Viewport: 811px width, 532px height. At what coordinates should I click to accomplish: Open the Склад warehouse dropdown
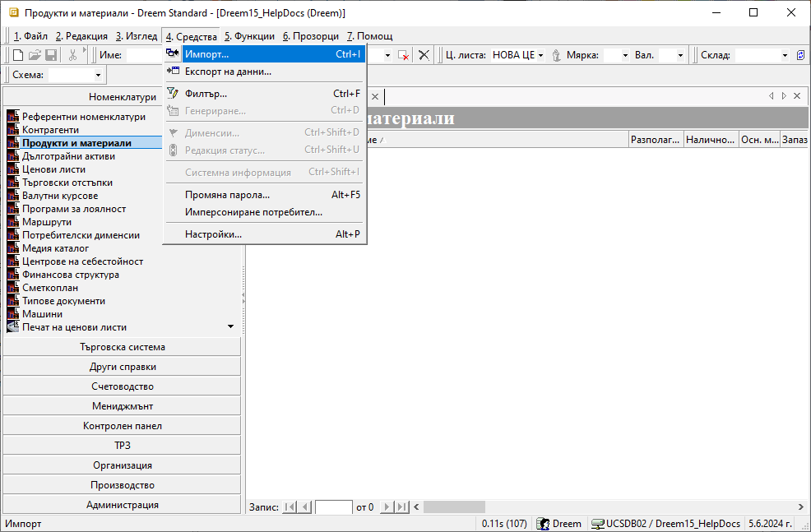pyautogui.click(x=786, y=55)
